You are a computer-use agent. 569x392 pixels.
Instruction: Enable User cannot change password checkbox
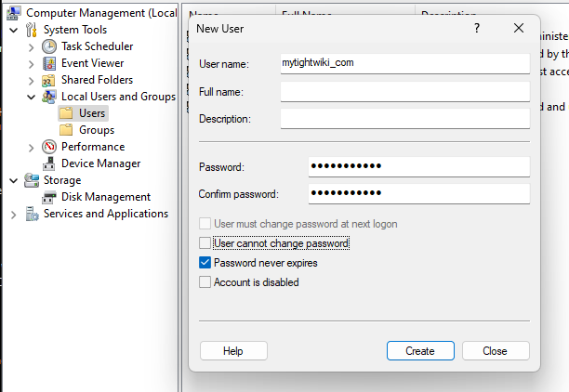point(205,243)
